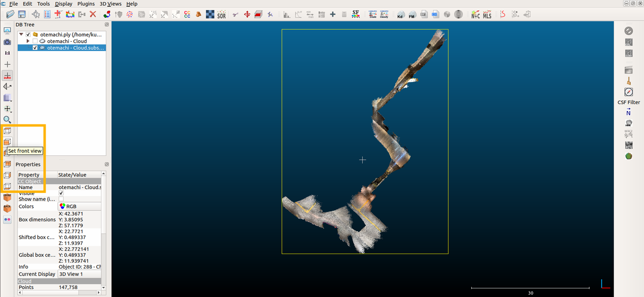Toggle the Visible property checkbox

tap(61, 193)
